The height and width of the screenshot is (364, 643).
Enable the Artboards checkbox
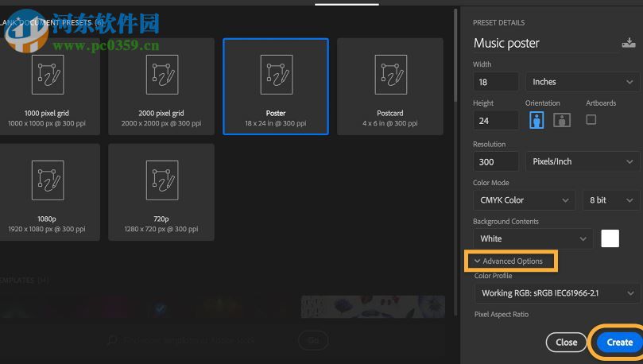(x=591, y=120)
